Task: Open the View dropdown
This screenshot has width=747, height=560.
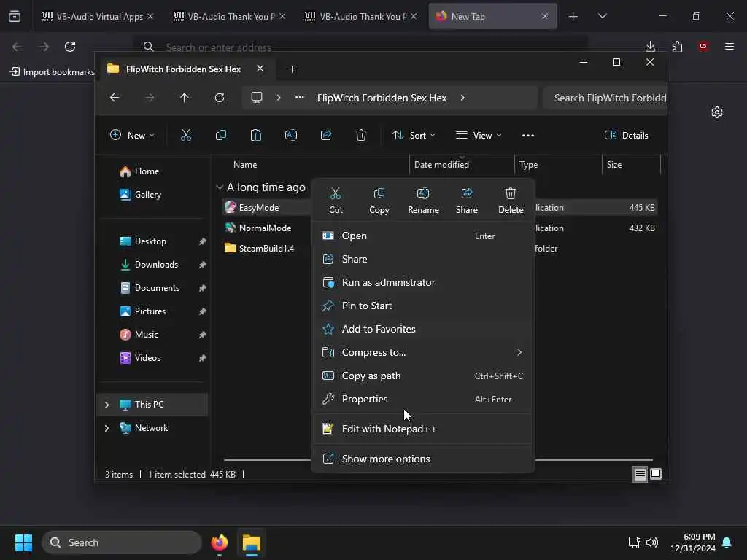Action: tap(479, 135)
